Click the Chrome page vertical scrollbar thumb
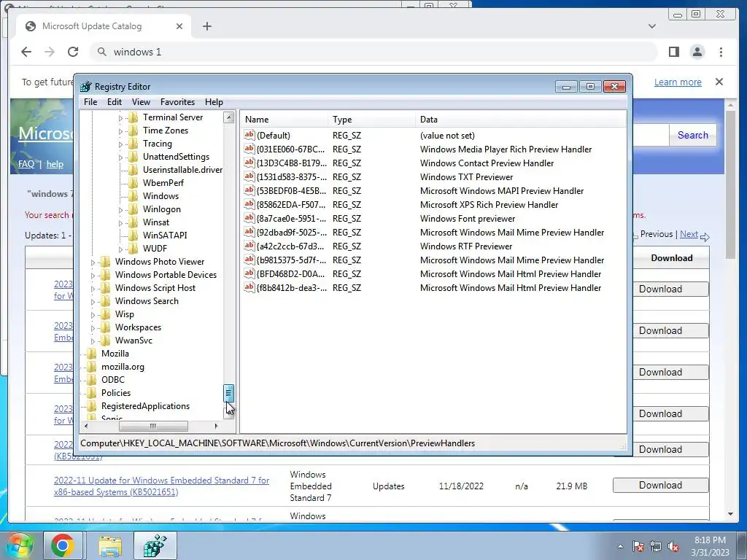 [730, 184]
